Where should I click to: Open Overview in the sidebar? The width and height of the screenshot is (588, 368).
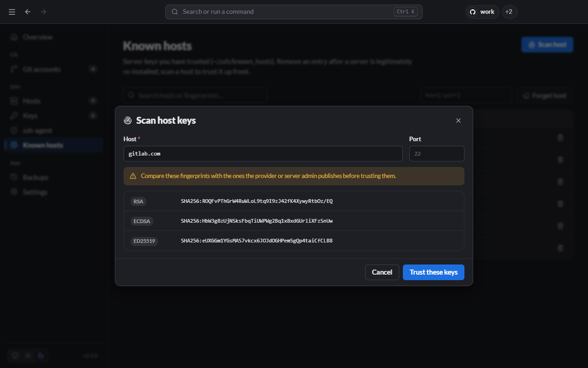(54, 37)
